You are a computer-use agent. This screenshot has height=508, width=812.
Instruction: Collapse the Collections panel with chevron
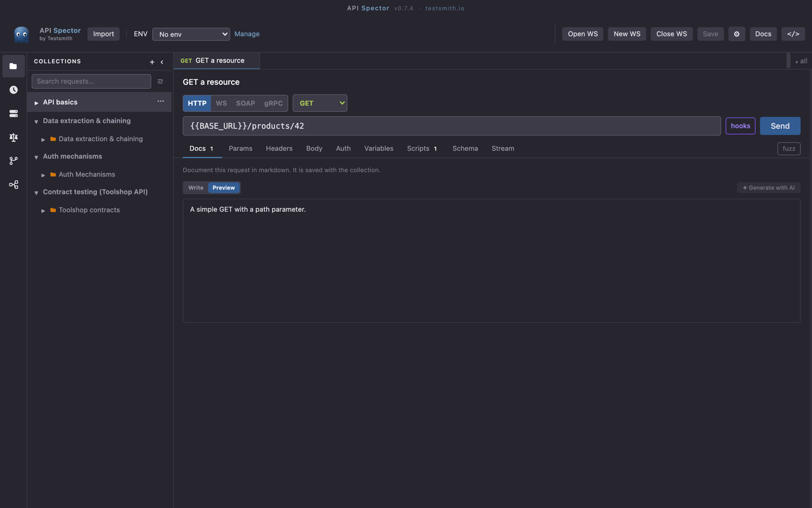(162, 62)
